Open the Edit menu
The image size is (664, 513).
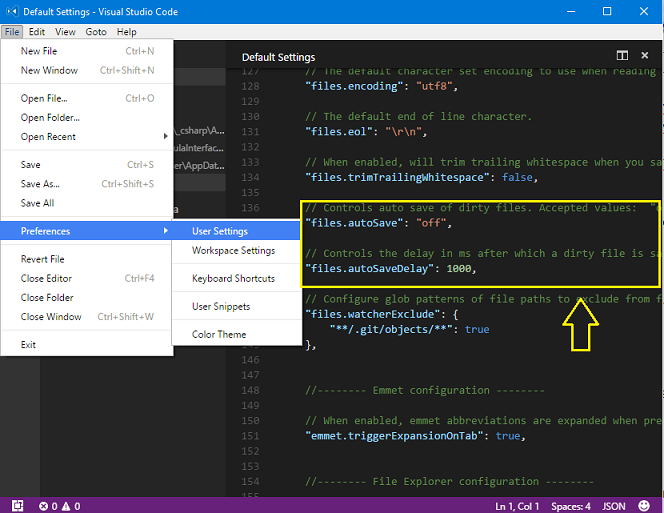[36, 32]
